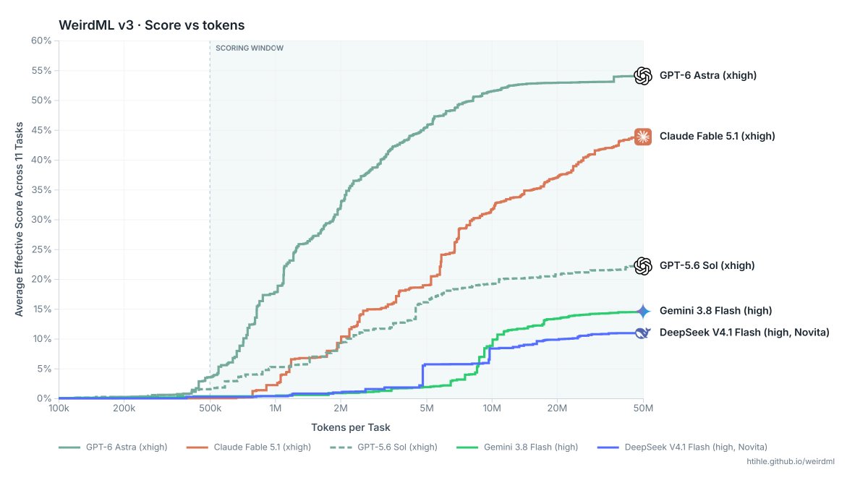The height and width of the screenshot is (488, 868).
Task: Click the DeepSeek V4.1 Flash whale icon
Action: click(x=643, y=333)
